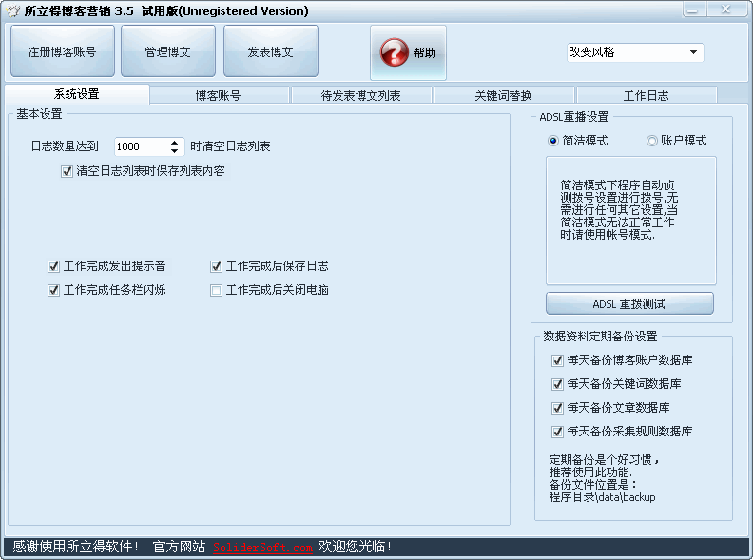
Task: Select the 账户模式 radio button
Action: pos(651,141)
